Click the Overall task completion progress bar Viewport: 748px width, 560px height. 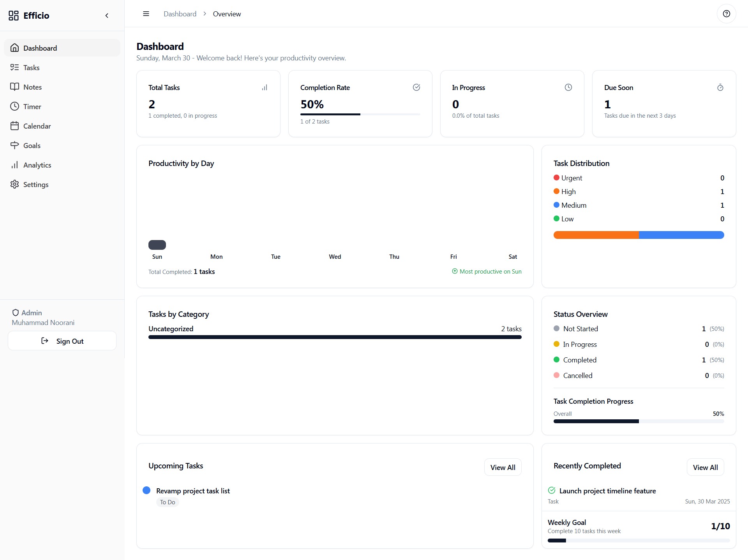coord(639,421)
